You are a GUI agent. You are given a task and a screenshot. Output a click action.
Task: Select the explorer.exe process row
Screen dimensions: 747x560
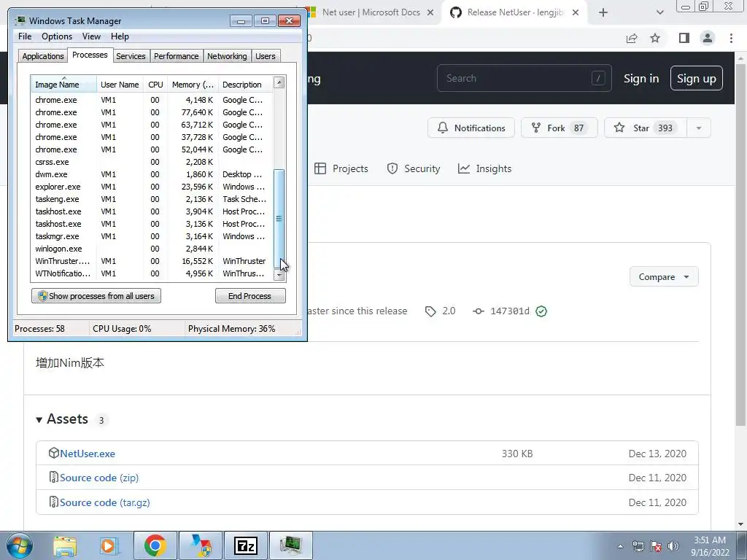pyautogui.click(x=152, y=187)
